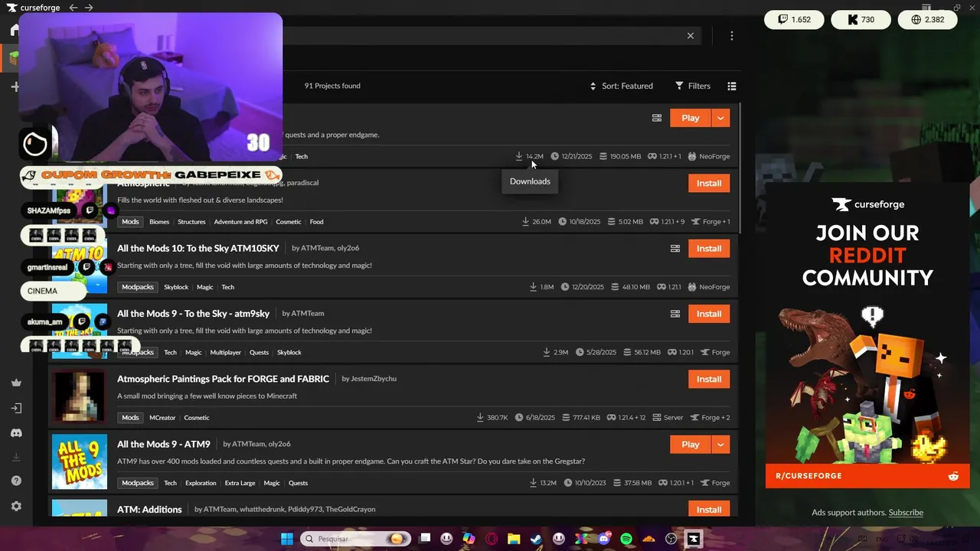The width and height of the screenshot is (980, 551).
Task: Click the CurseForge app icon in taskbar
Action: click(x=694, y=539)
